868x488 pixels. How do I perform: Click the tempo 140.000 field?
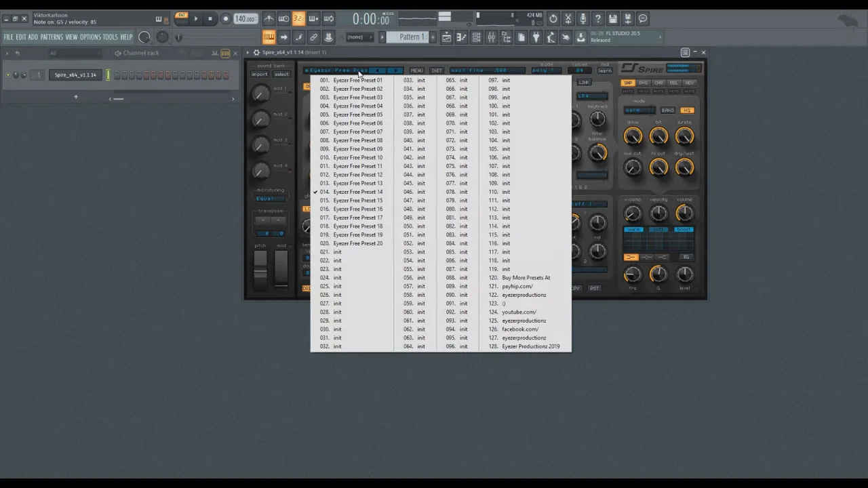coord(245,19)
